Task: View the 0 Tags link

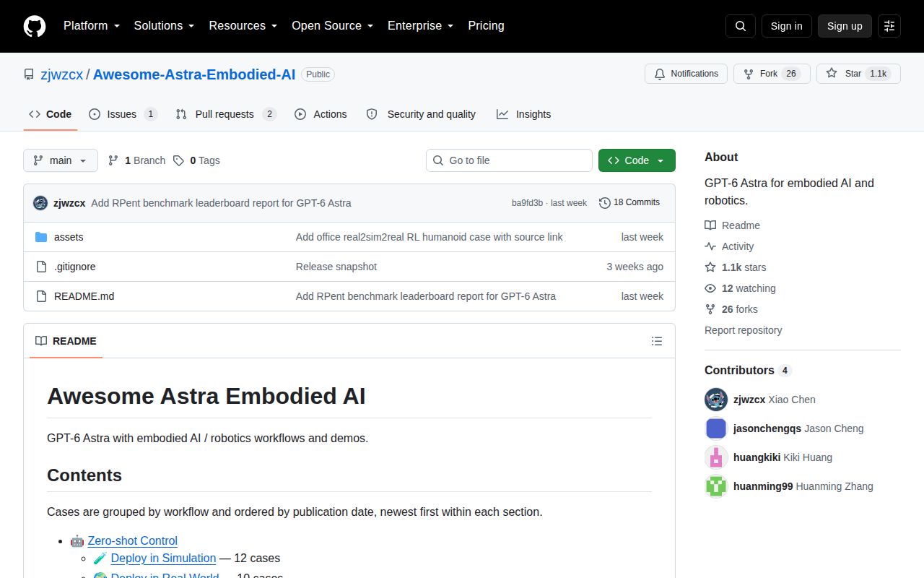Action: click(196, 160)
